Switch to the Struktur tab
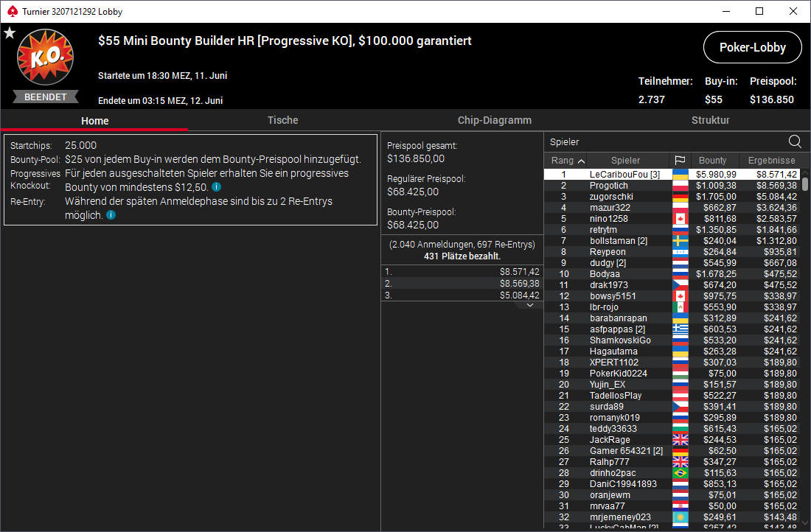Image resolution: width=811 pixels, height=532 pixels. pyautogui.click(x=710, y=120)
